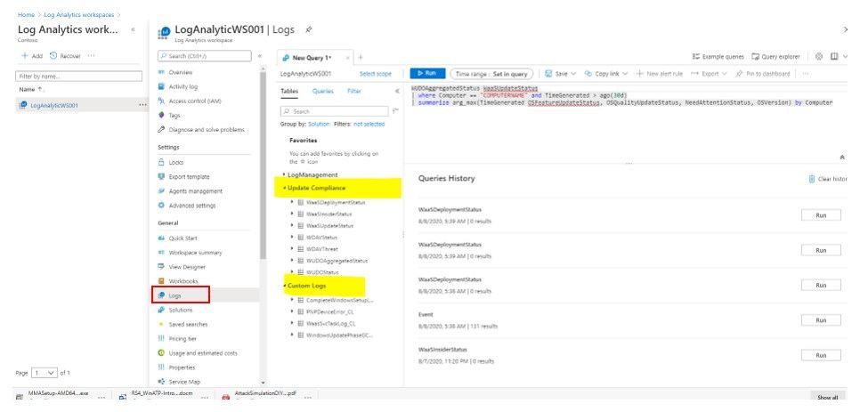This screenshot has width=868, height=412.
Task: Open View Designer
Action: click(x=187, y=267)
